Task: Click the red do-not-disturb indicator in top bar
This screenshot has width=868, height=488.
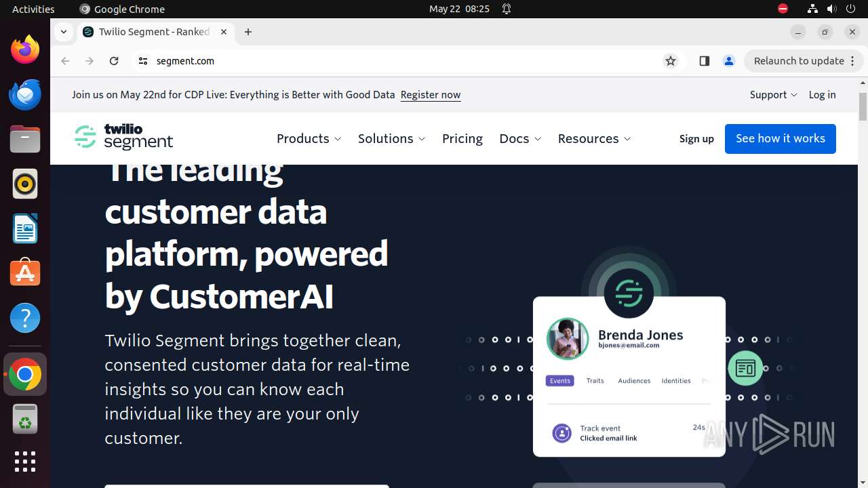Action: [783, 9]
